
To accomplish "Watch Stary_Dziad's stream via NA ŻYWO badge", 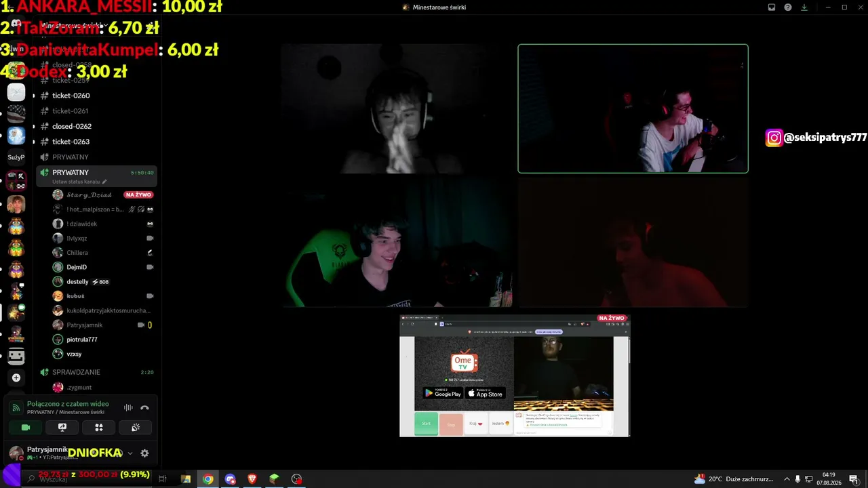I will tap(138, 195).
